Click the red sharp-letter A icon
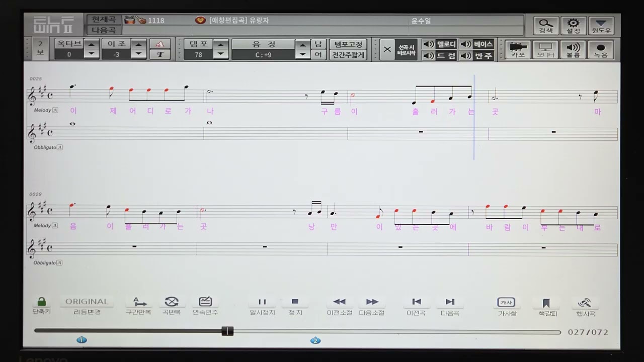Screen dimensions: 644x362 pyautogui.click(x=160, y=44)
